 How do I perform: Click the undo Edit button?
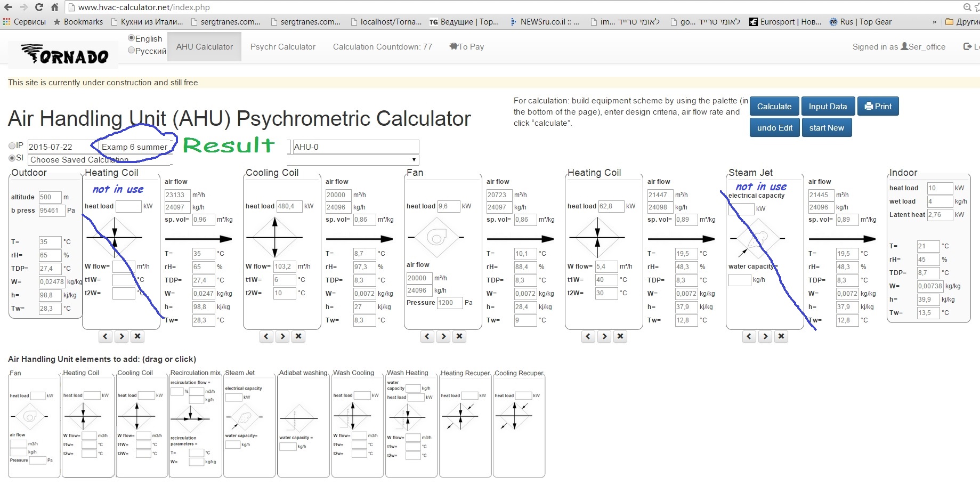[775, 127]
